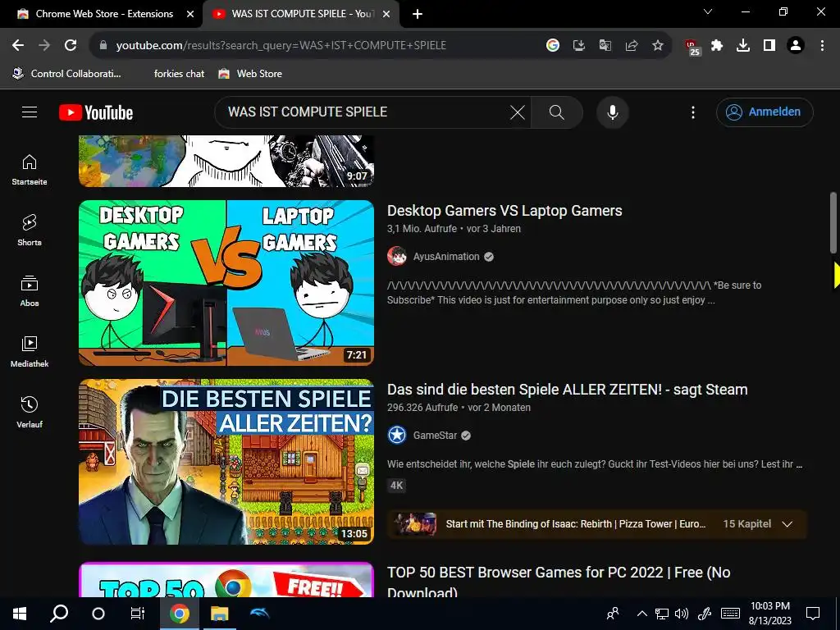Select the WAS IST COMPUTE SPIELE tab
The width and height of the screenshot is (840, 630).
coord(301,14)
